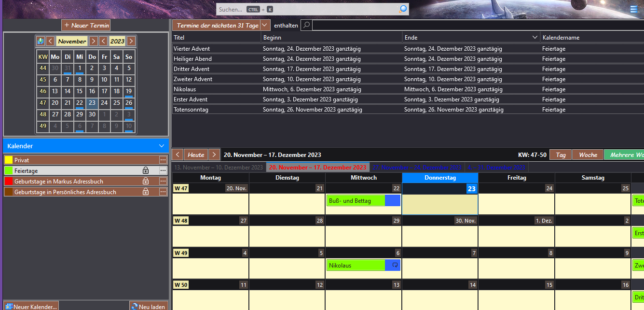
Task: Click the go-to-today icon in mini calendar
Action: pos(41,41)
